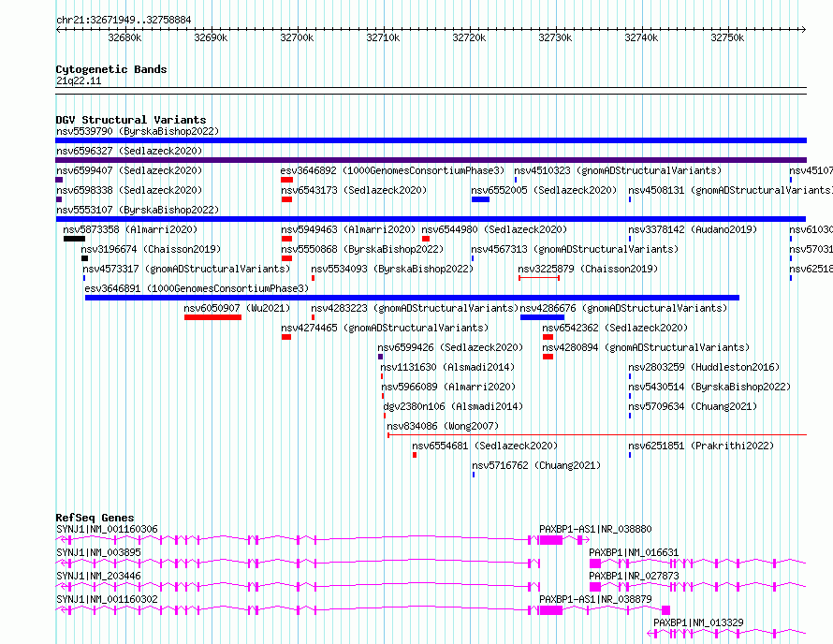Screen dimensions: 833x644
Task: Open nsv5949463 (Almarri2020) variant
Action: (x=348, y=229)
